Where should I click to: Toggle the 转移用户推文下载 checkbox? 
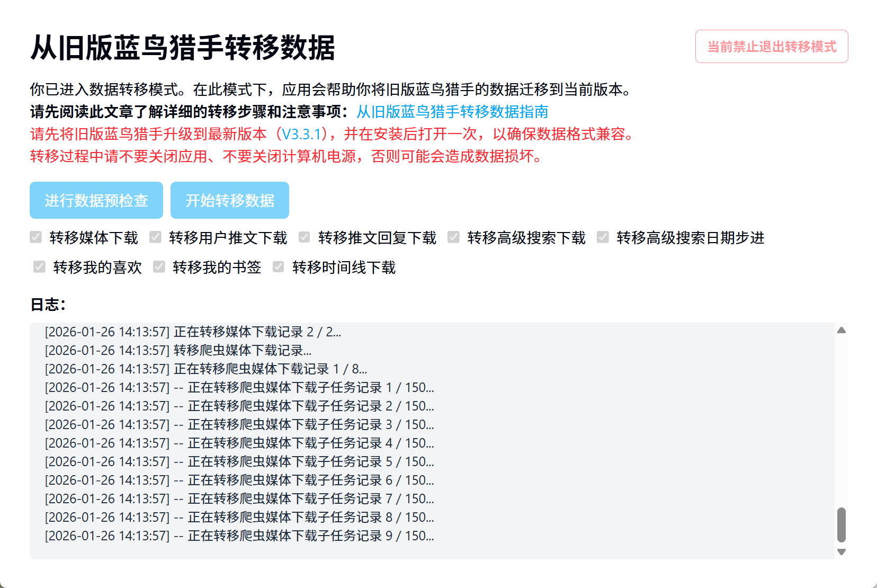pyautogui.click(x=155, y=237)
